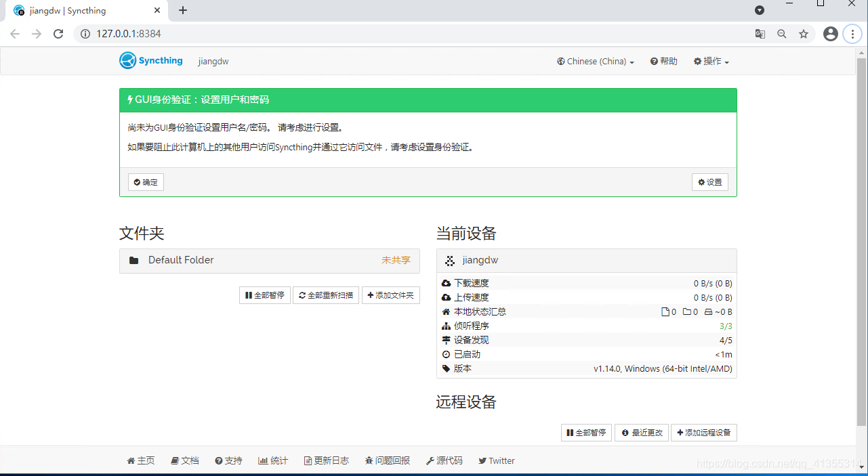868x476 pixels.
Task: Open the 帮助 help link
Action: pyautogui.click(x=663, y=61)
